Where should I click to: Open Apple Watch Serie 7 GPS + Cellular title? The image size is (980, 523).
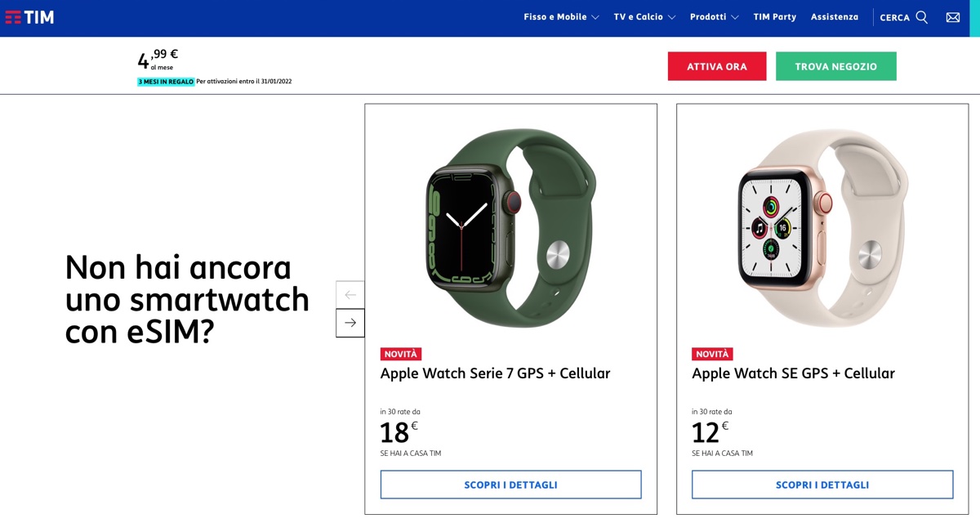pyautogui.click(x=495, y=373)
